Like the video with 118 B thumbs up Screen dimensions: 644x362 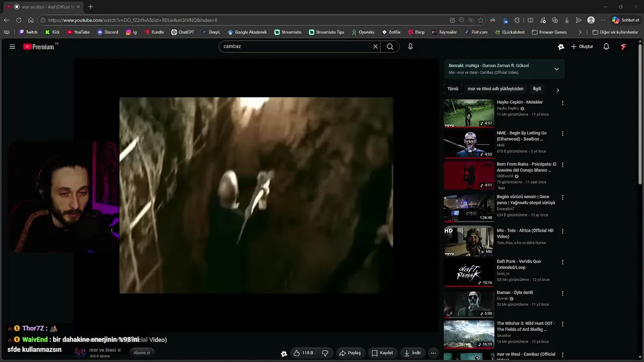(303, 353)
